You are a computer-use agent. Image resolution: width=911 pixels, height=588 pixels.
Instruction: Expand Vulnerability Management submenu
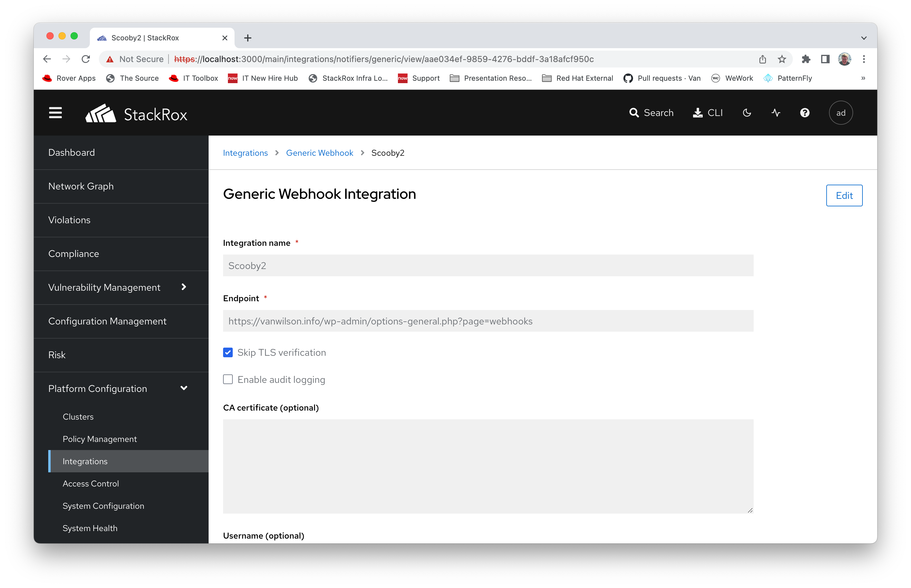pyautogui.click(x=184, y=287)
